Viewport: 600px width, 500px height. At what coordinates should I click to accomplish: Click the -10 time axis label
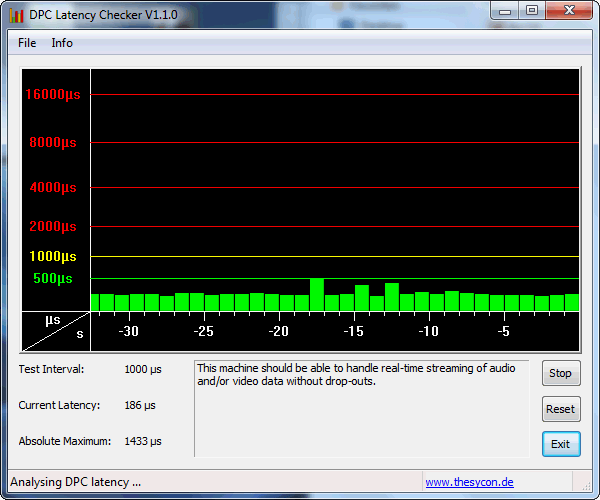pyautogui.click(x=429, y=331)
